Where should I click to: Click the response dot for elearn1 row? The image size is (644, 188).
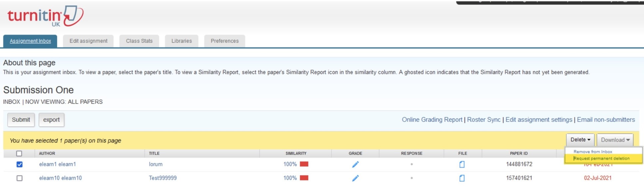pos(412,164)
